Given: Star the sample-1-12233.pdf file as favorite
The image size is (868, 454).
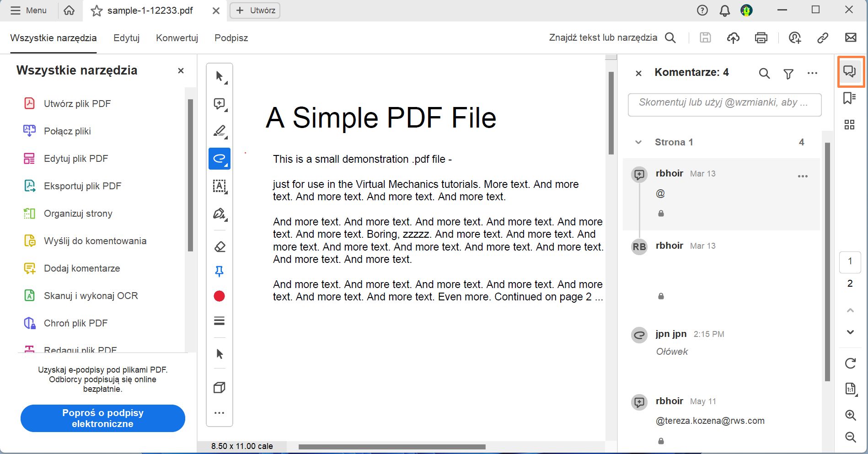Looking at the screenshot, I should click(x=96, y=11).
